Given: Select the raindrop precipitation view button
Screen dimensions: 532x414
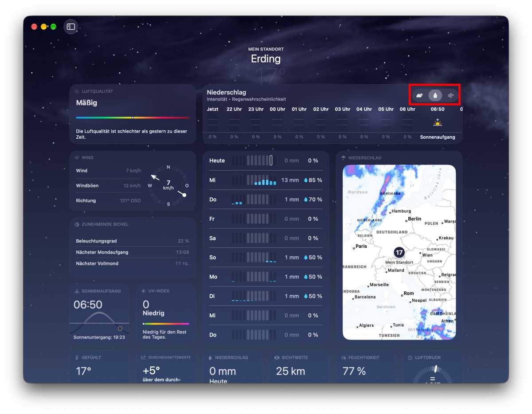Looking at the screenshot, I should click(x=435, y=95).
